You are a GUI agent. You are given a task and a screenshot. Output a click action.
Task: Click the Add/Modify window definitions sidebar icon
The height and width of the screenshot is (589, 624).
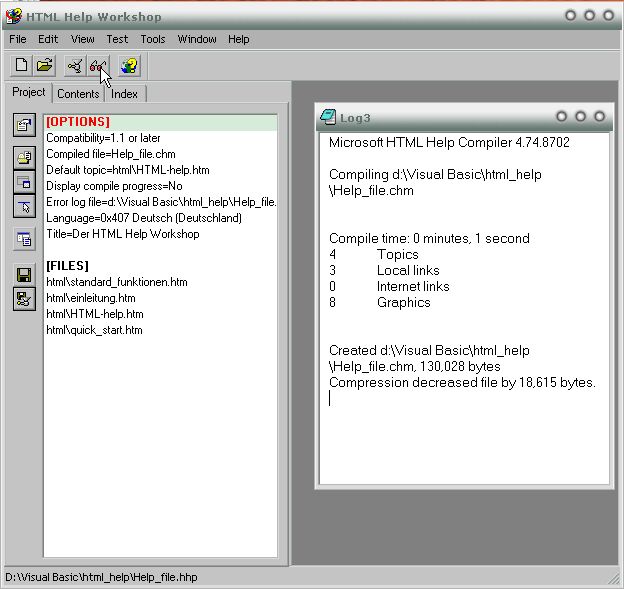[24, 182]
